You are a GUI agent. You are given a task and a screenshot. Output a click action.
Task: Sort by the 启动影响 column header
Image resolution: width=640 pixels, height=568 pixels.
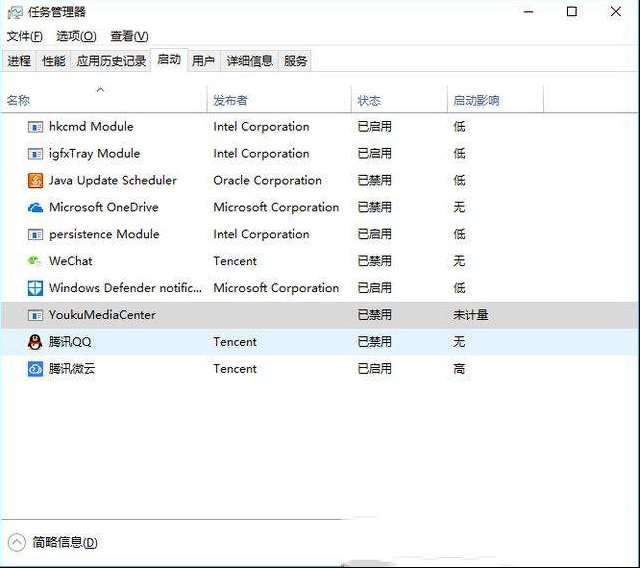point(496,99)
